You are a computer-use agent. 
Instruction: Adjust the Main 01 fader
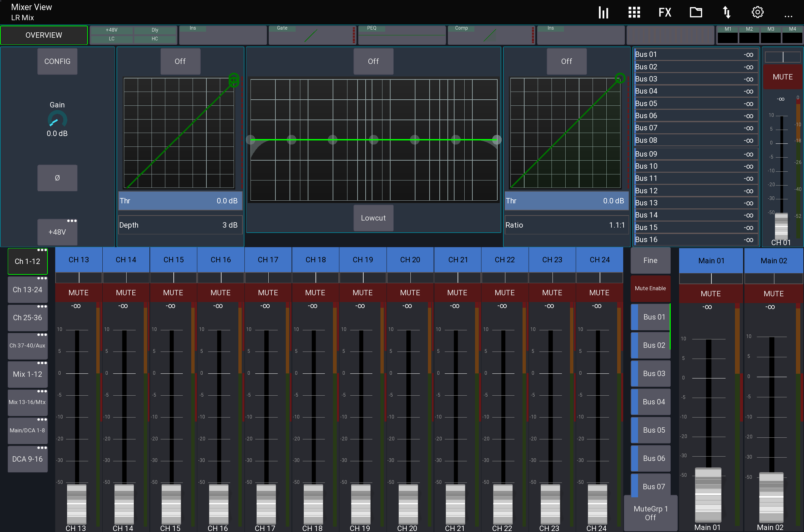(708, 495)
